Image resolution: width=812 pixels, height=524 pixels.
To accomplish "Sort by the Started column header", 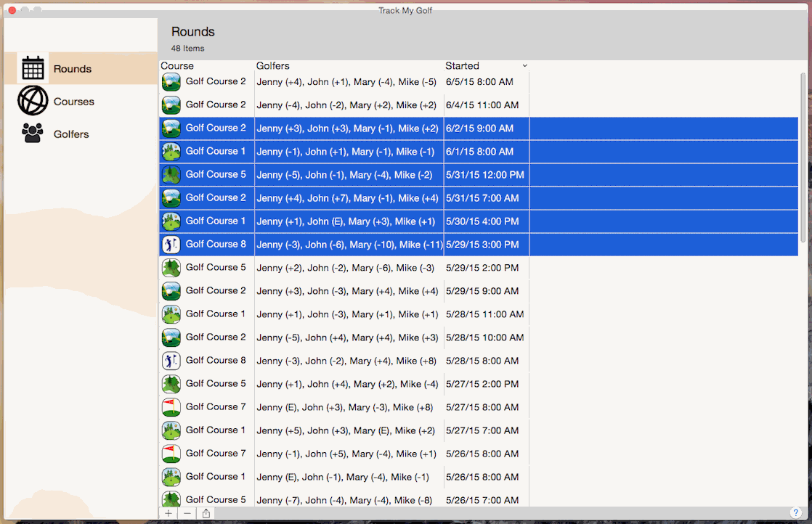I will click(487, 66).
